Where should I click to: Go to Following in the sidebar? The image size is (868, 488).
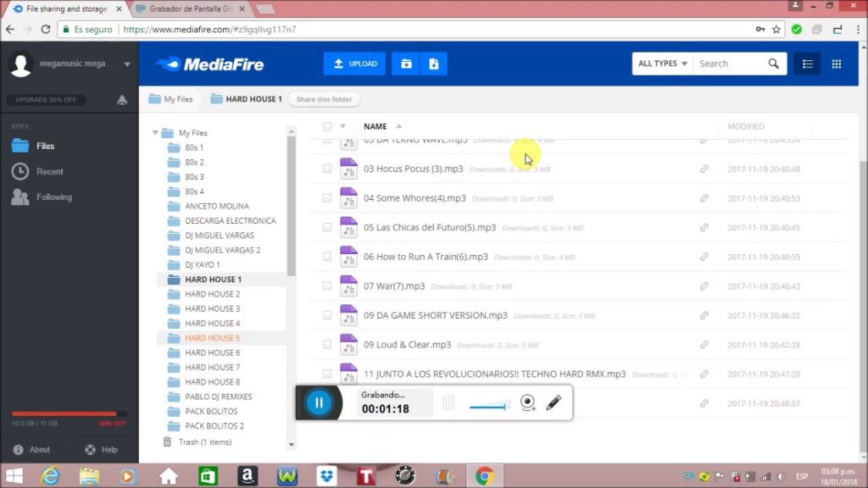(53, 197)
